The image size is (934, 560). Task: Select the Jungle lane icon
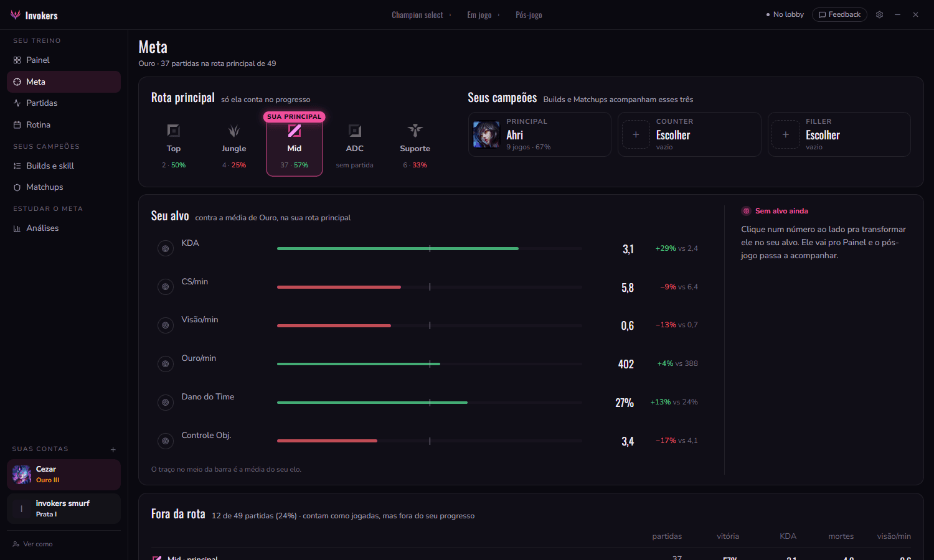[234, 131]
